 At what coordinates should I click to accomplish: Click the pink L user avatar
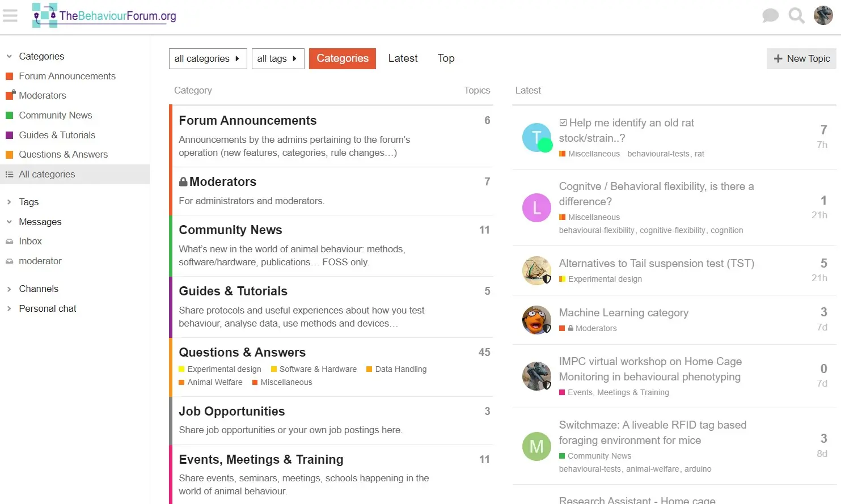536,207
